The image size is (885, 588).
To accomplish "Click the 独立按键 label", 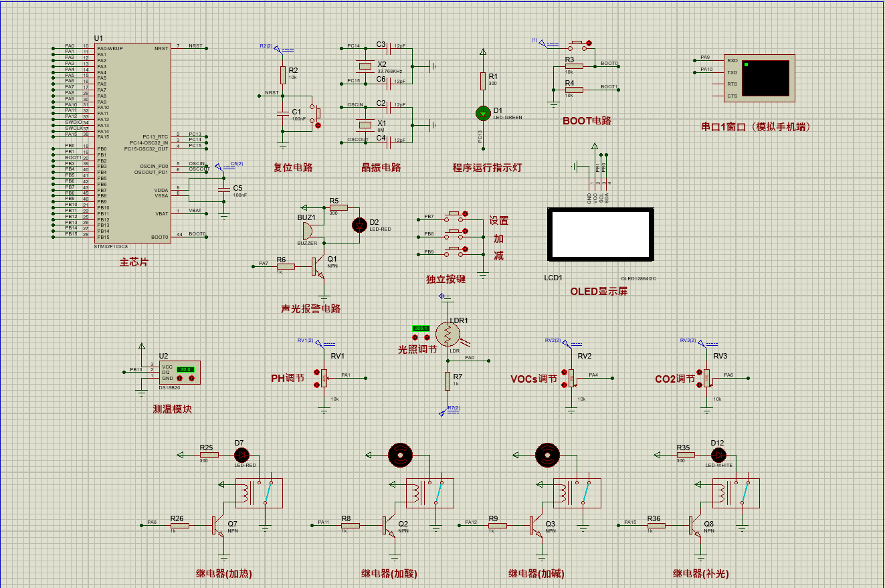I will tap(445, 278).
